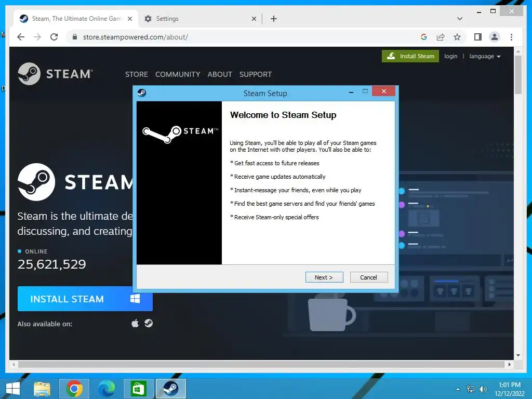This screenshot has width=532, height=399.
Task: Cancel the Steam Setup wizard
Action: 368,277
